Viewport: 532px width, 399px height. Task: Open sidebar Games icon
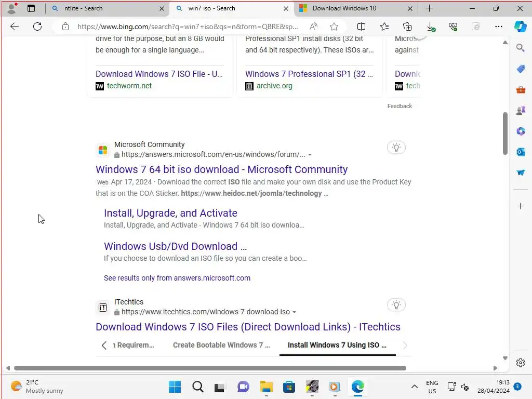[x=521, y=110]
